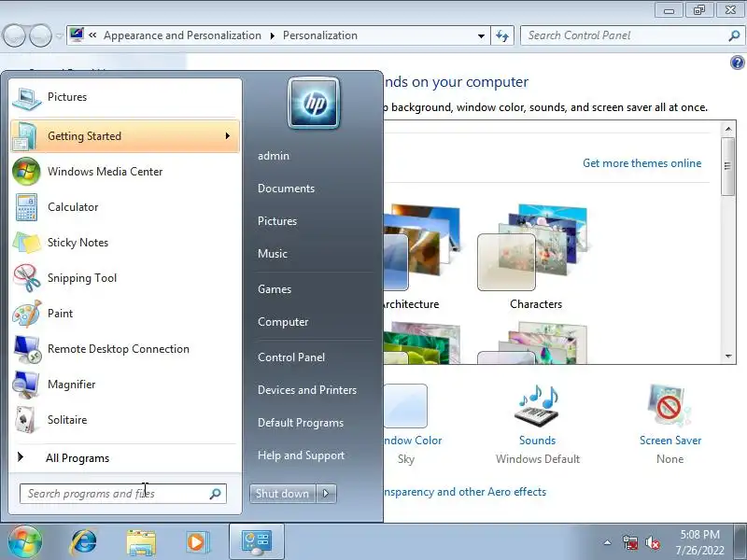Show hidden tray icons arrow
Viewport: 747px width, 560px height.
(608, 542)
